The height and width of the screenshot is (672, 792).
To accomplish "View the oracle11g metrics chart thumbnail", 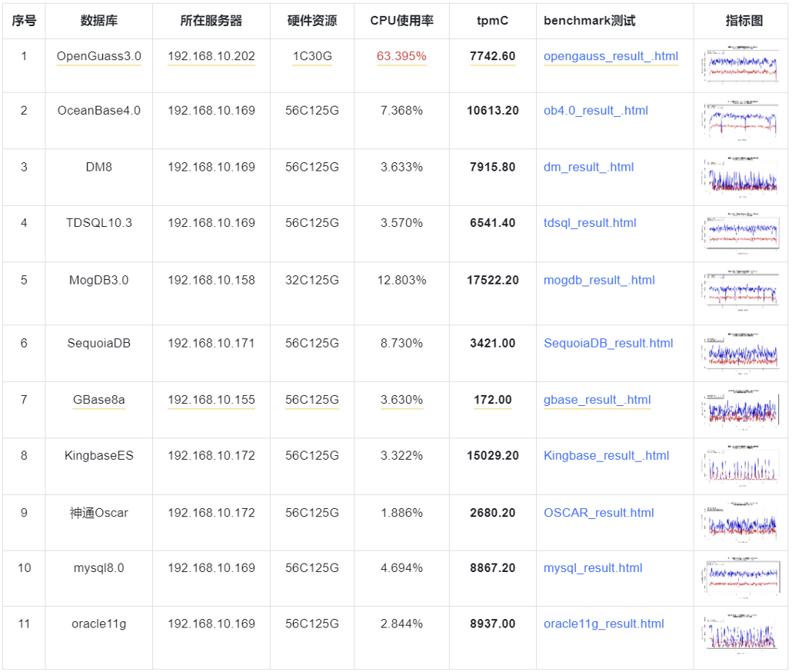I will [740, 634].
